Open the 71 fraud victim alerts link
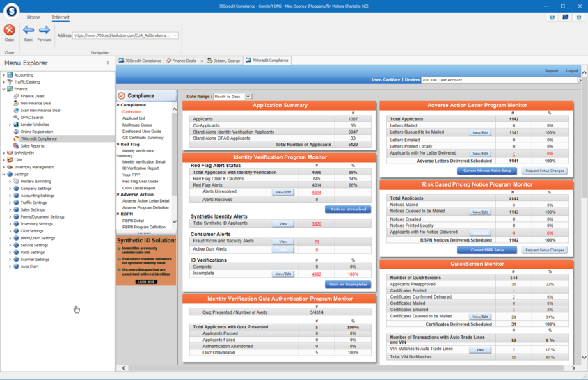Screen dimensions: 588x380 click(317, 242)
